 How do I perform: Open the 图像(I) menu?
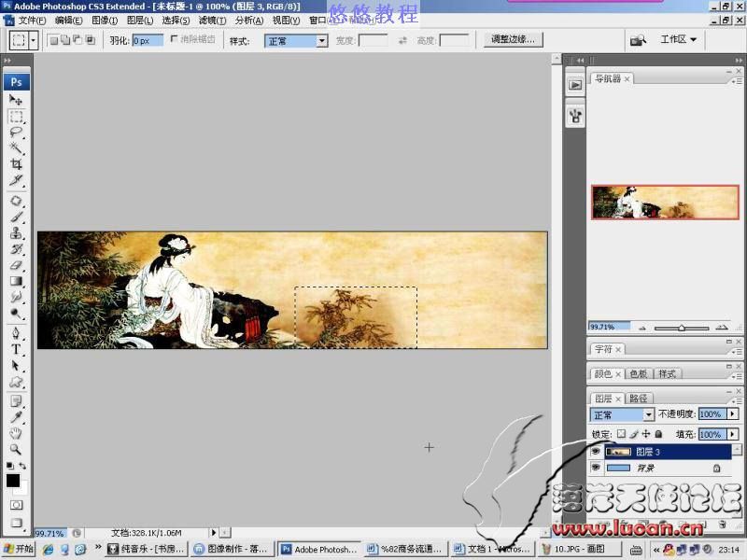pyautogui.click(x=105, y=21)
